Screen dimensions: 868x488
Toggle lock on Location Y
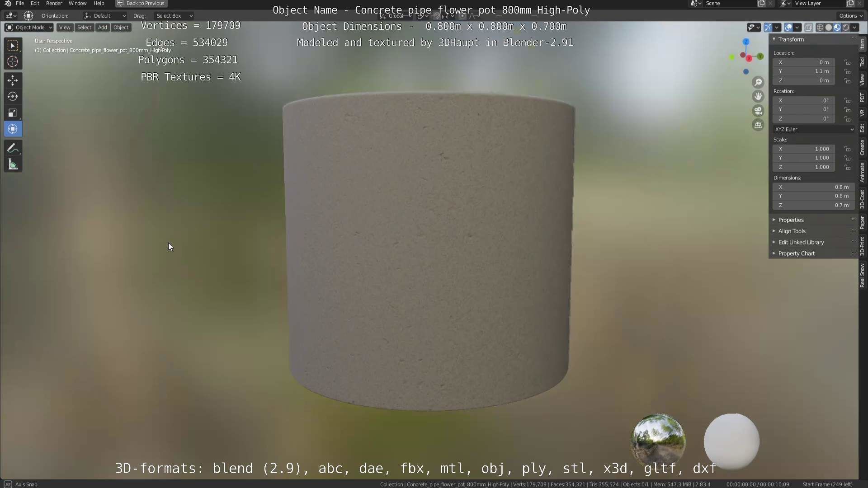point(848,71)
